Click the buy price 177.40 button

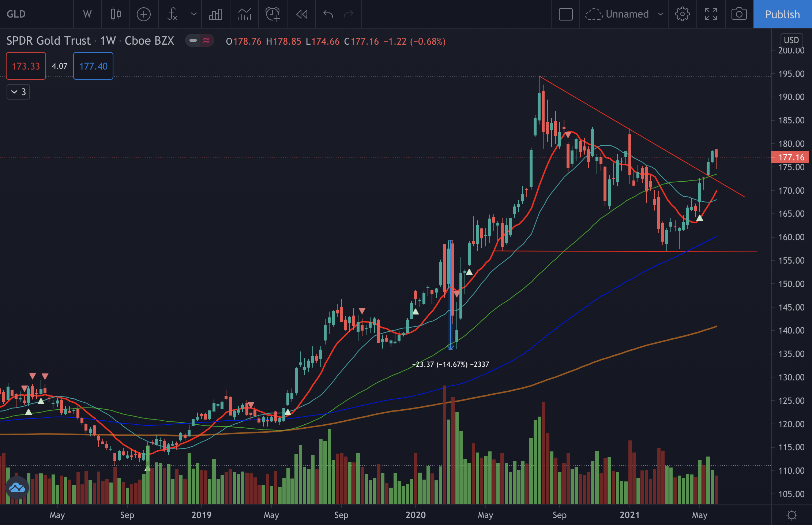93,66
